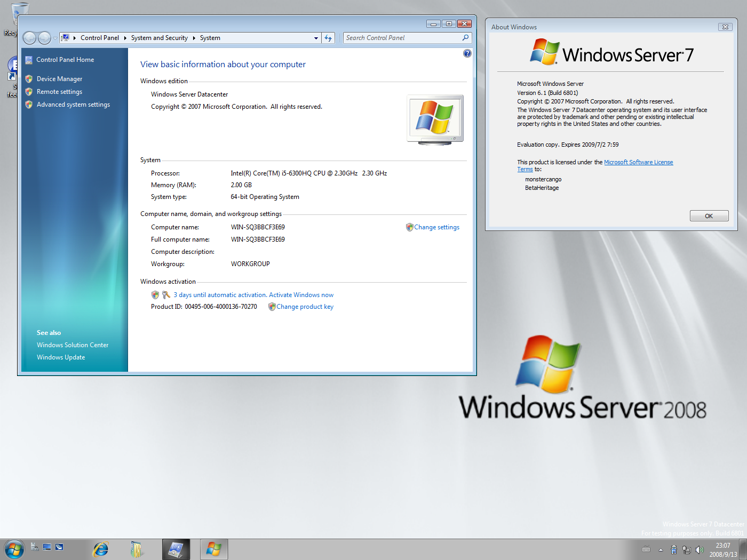Open Device Manager link
Viewport: 747px width, 560px height.
59,79
